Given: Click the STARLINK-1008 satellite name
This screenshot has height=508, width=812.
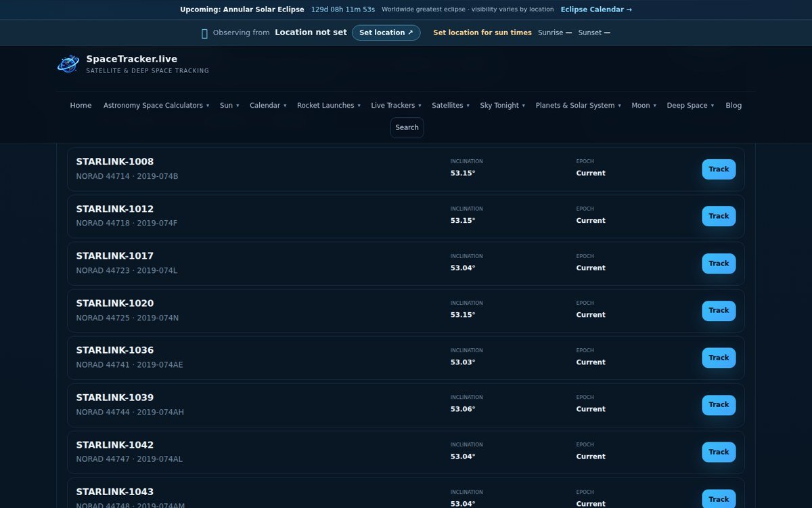Looking at the screenshot, I should coord(114,162).
